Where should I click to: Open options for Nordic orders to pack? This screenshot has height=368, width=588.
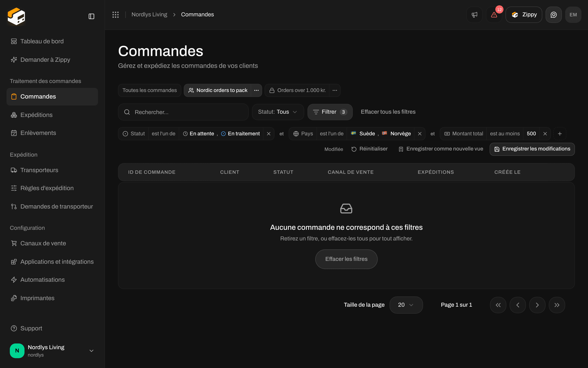256,90
